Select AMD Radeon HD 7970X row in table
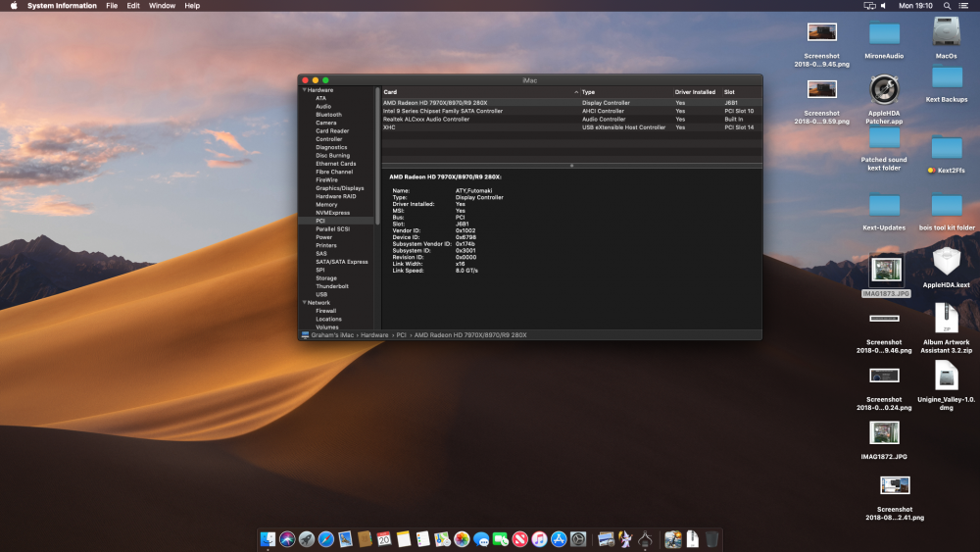980x552 pixels. (x=571, y=103)
